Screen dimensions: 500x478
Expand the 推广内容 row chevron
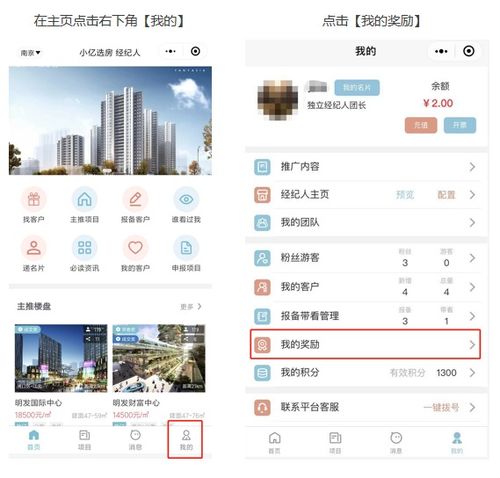point(472,167)
